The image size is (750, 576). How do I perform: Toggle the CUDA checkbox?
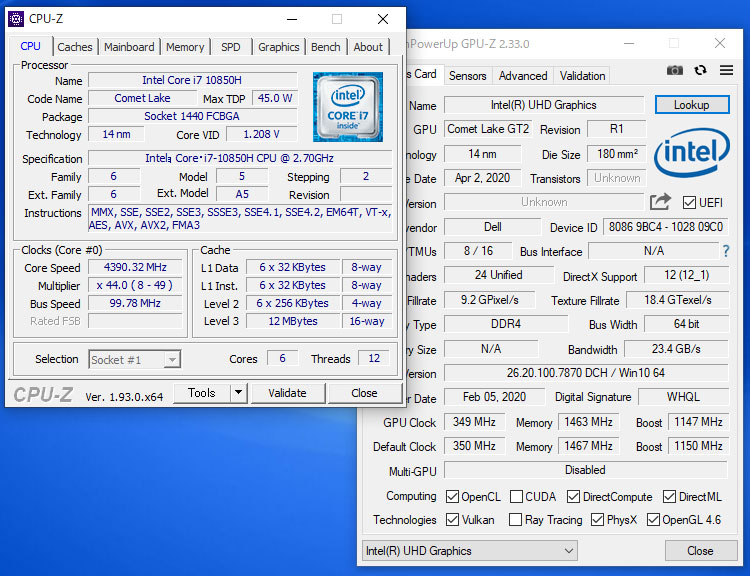coord(516,496)
